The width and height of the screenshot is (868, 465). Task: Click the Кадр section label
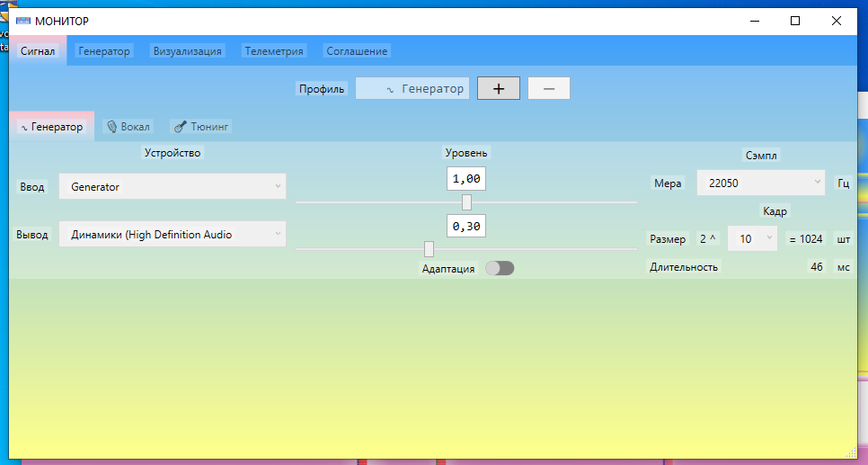(x=775, y=211)
